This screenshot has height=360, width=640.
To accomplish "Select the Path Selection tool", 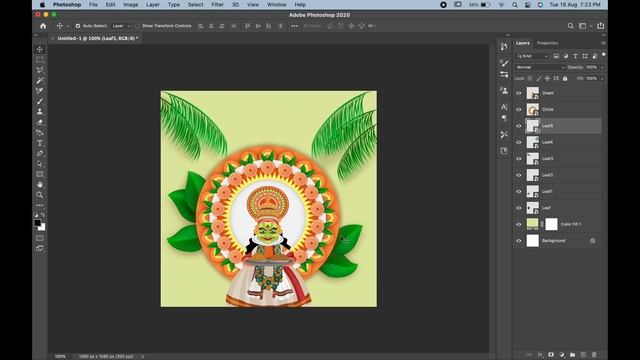I will click(x=40, y=164).
